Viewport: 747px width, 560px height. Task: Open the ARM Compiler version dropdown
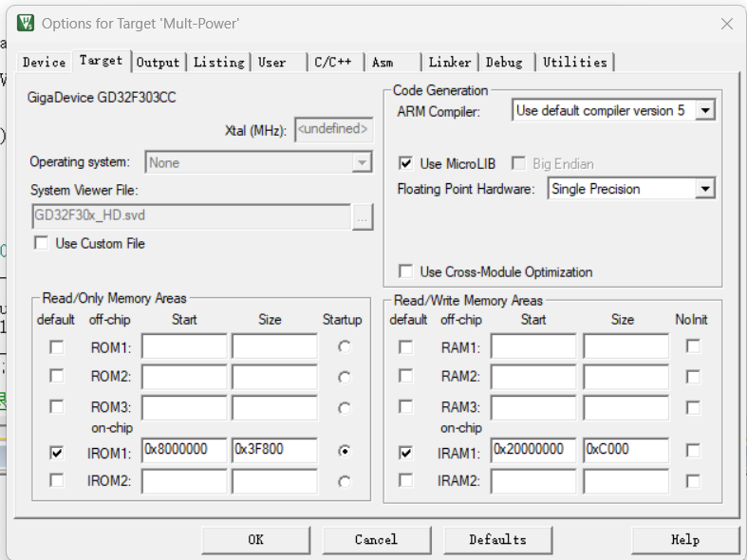[705, 110]
